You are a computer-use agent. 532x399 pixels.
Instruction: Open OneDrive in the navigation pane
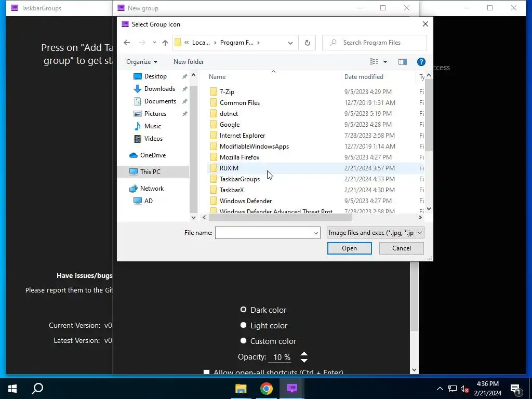click(153, 155)
